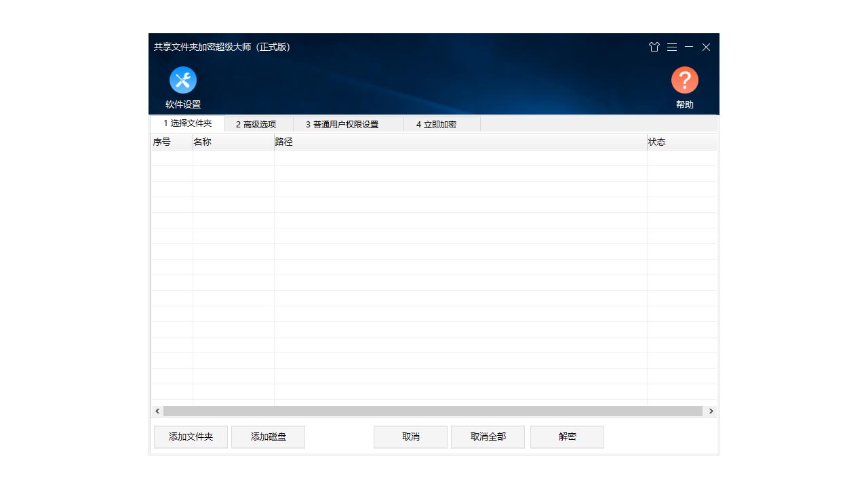
Task: Click the 添加磁盘 button
Action: tap(268, 437)
